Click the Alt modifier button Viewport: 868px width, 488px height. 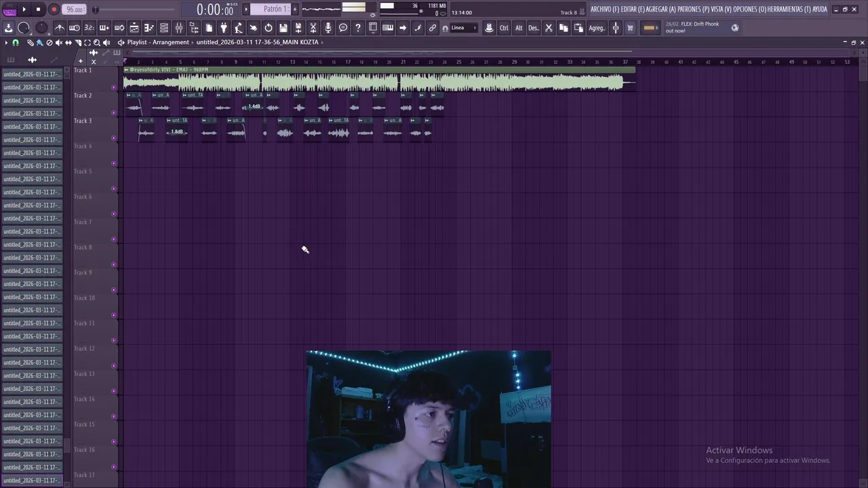519,28
